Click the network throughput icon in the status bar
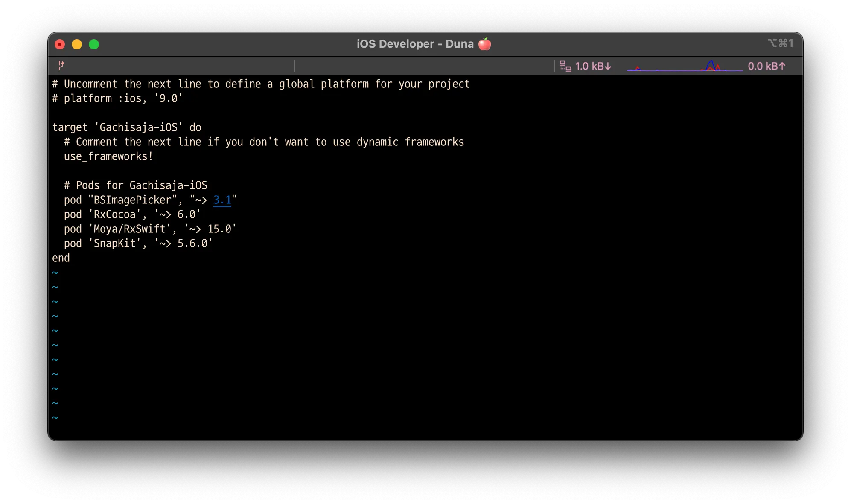 point(565,66)
